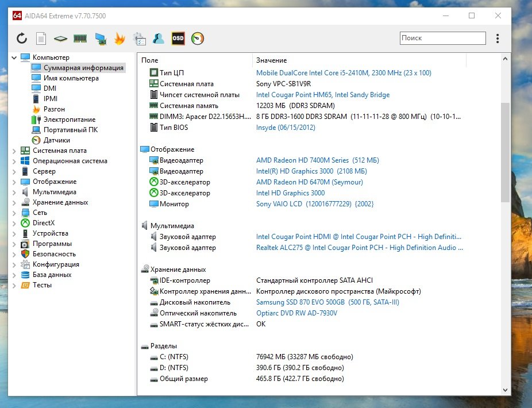Click the user profile icon in toolbar
Screen dimensions: 532x408
159,39
